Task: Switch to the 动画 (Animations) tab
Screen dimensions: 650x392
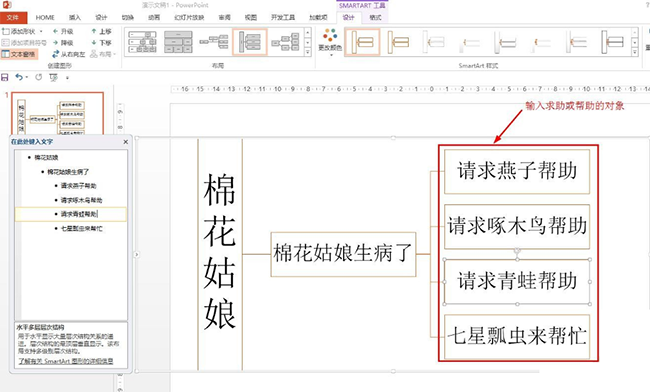Action: coord(154,17)
